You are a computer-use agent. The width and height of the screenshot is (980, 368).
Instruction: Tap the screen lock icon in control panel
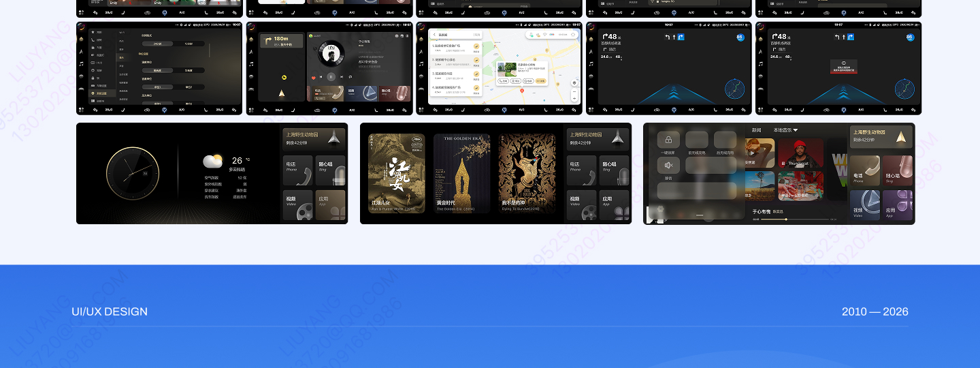[x=668, y=140]
